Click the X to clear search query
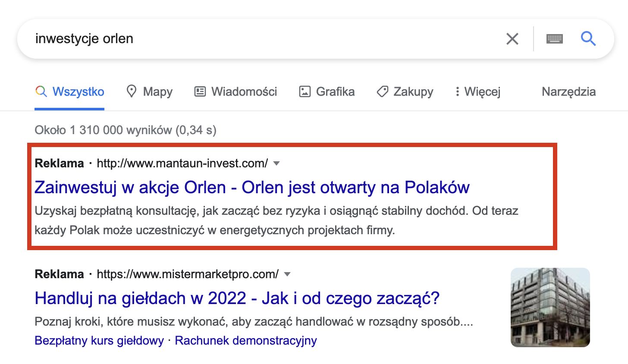 click(x=512, y=38)
